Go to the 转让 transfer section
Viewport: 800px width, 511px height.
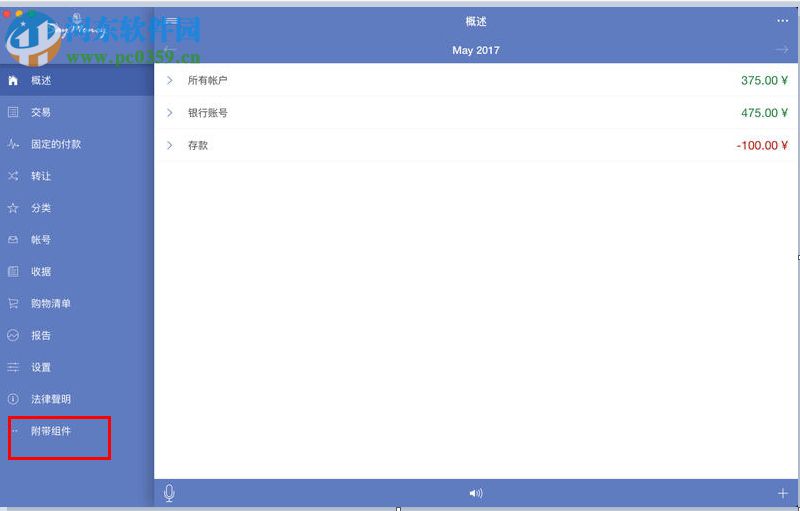click(77, 176)
